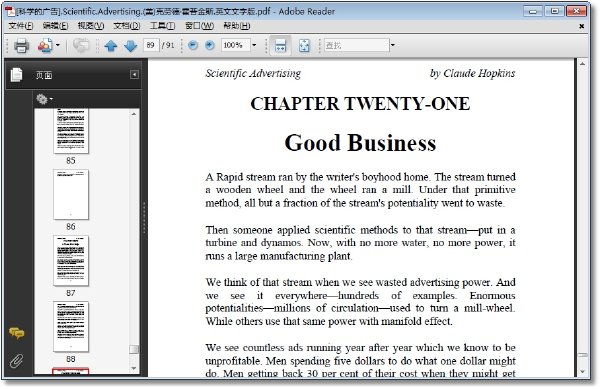Open the 视图(V) menu
This screenshot has width=600, height=389.
91,26
